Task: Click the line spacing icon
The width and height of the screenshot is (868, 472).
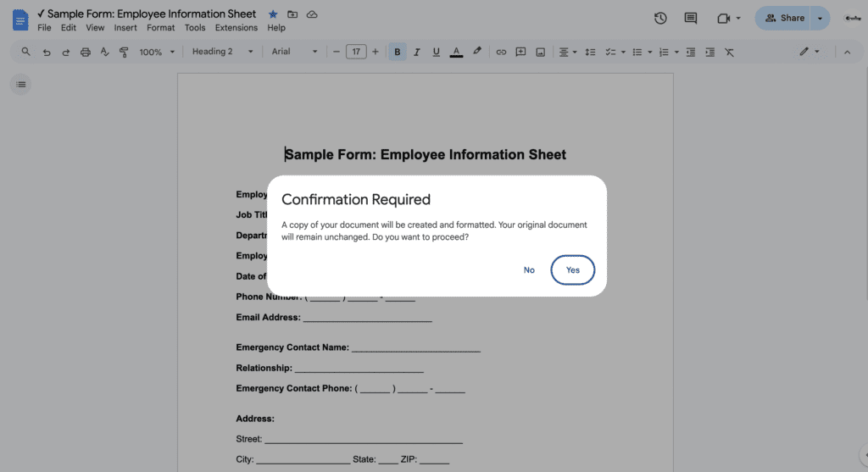Action: [590, 52]
